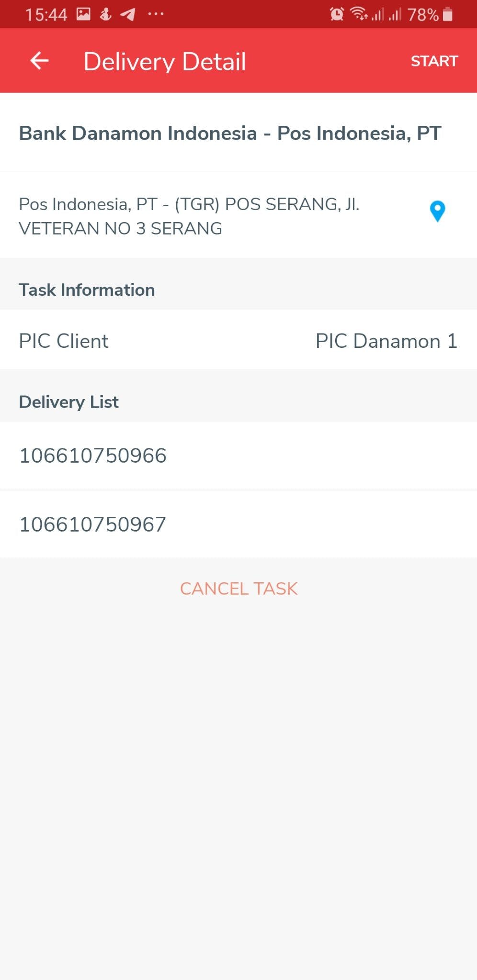Tap the address text for POS SERANG

coord(189,216)
